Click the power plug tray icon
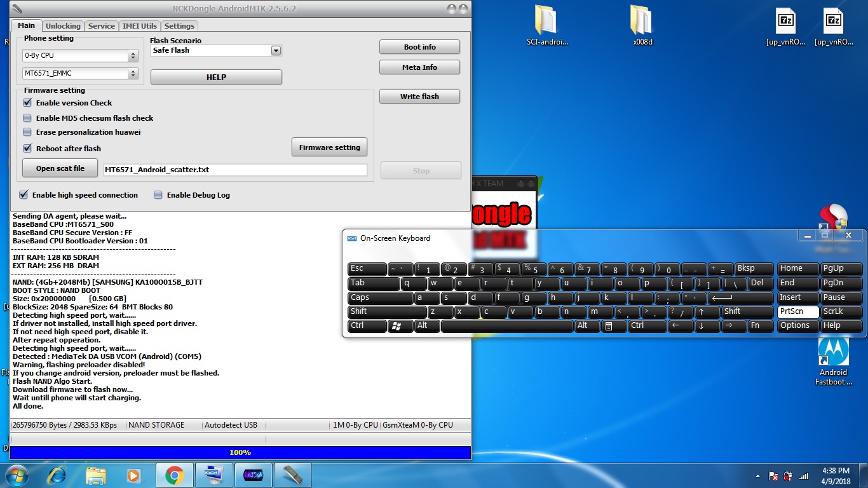868x488 pixels. point(789,476)
